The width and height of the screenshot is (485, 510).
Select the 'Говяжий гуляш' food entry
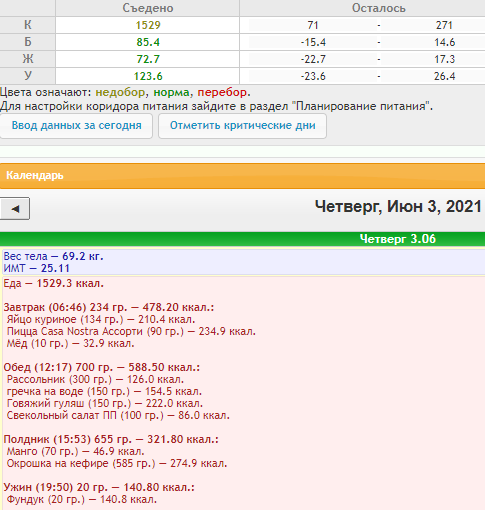tap(105, 403)
